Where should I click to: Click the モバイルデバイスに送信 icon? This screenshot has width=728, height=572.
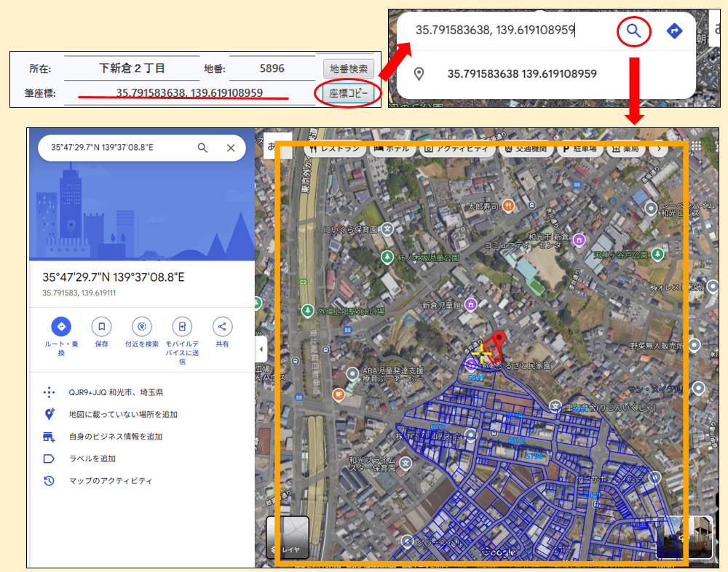click(x=182, y=327)
